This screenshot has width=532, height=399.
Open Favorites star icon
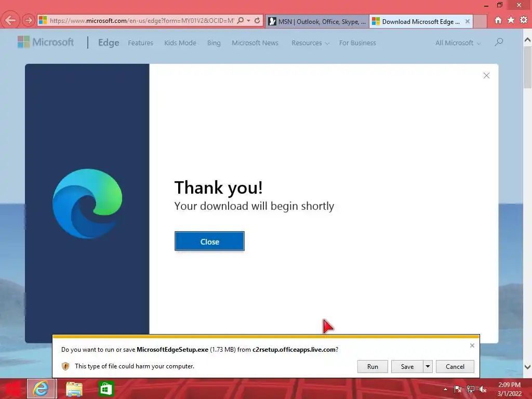click(x=511, y=20)
